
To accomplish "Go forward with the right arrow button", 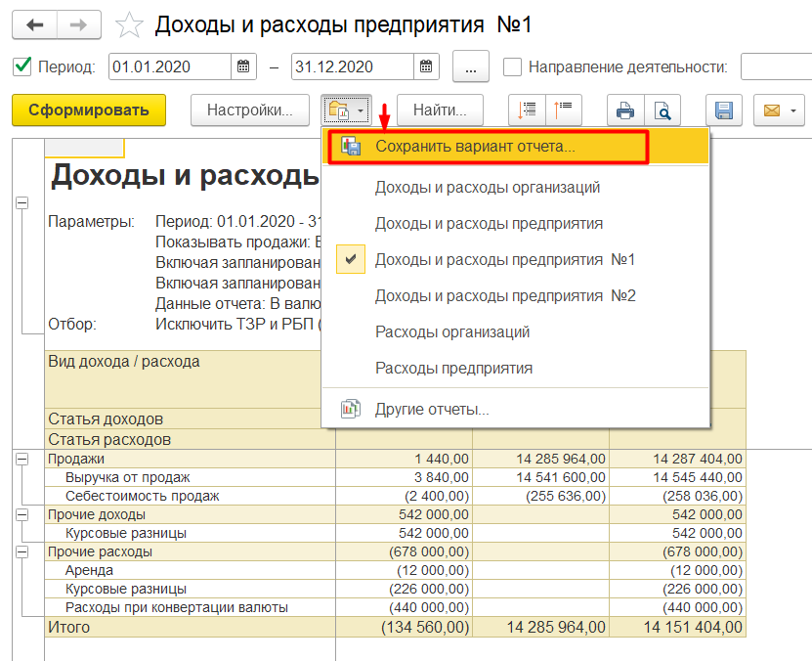I will click(79, 24).
